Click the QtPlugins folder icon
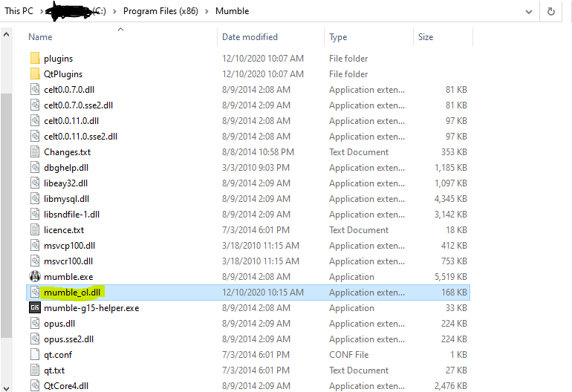 35,74
